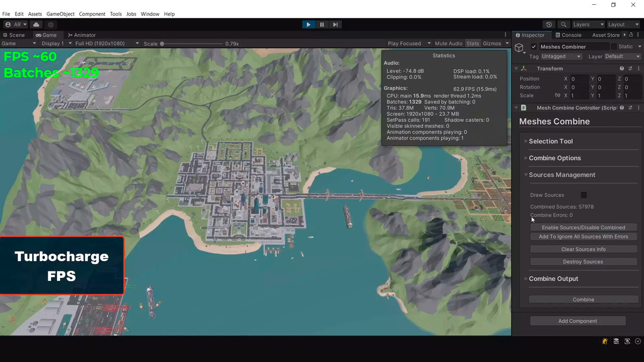Image resolution: width=644 pixels, height=362 pixels.
Task: Enable the Static checkbox
Action: 614,47
